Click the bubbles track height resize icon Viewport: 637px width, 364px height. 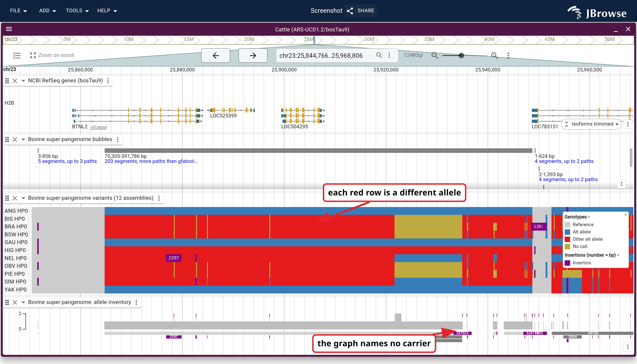tap(622, 184)
